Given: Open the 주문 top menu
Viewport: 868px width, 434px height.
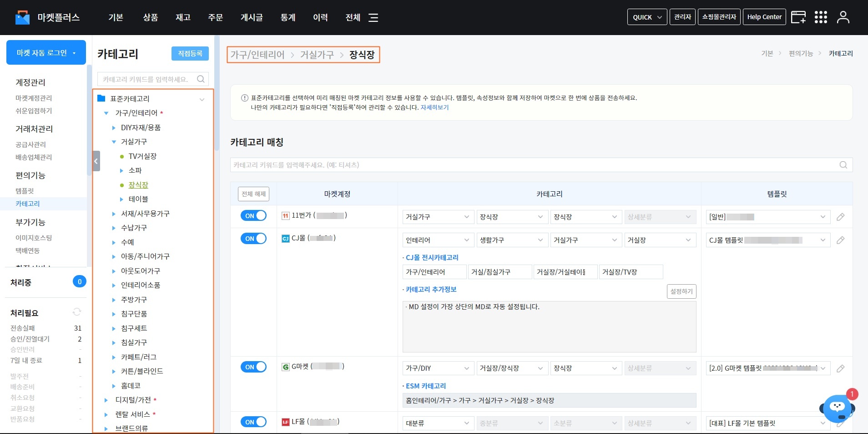Looking at the screenshot, I should coord(215,17).
